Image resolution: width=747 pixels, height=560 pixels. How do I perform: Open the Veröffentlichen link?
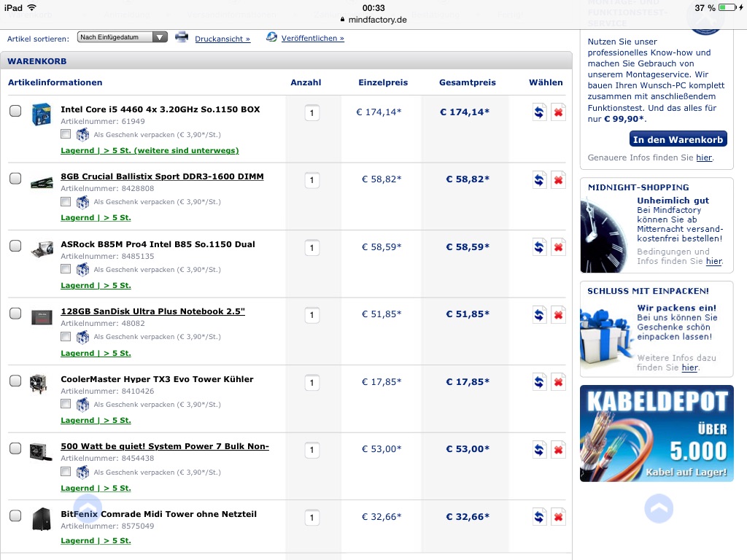coord(312,38)
